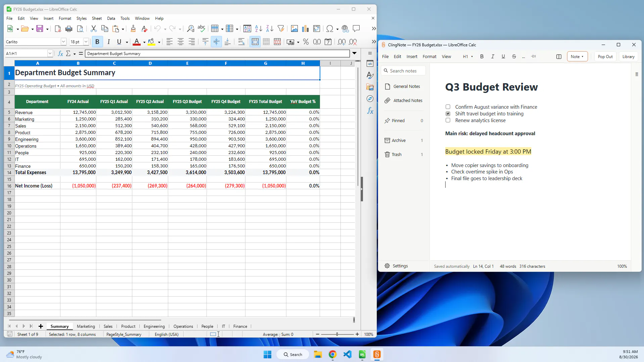
Task: Uncheck Shift travel budget into training
Action: [x=448, y=113]
